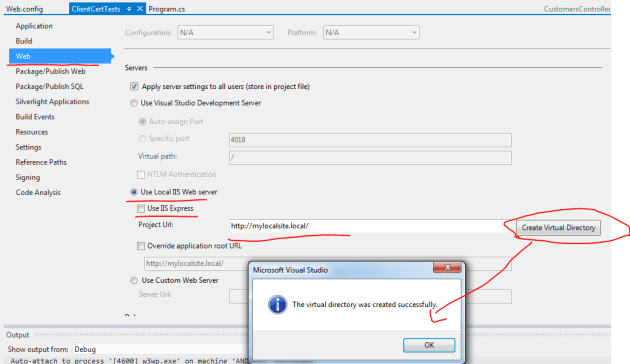Click the Specific port 4018 field
Screen dimensions: 630x364
tap(370, 140)
